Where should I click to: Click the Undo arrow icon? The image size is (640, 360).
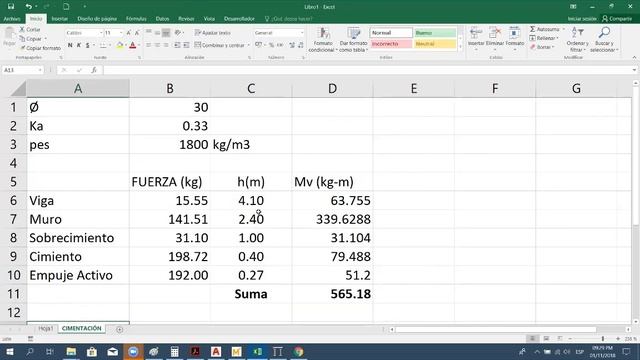tap(28, 7)
